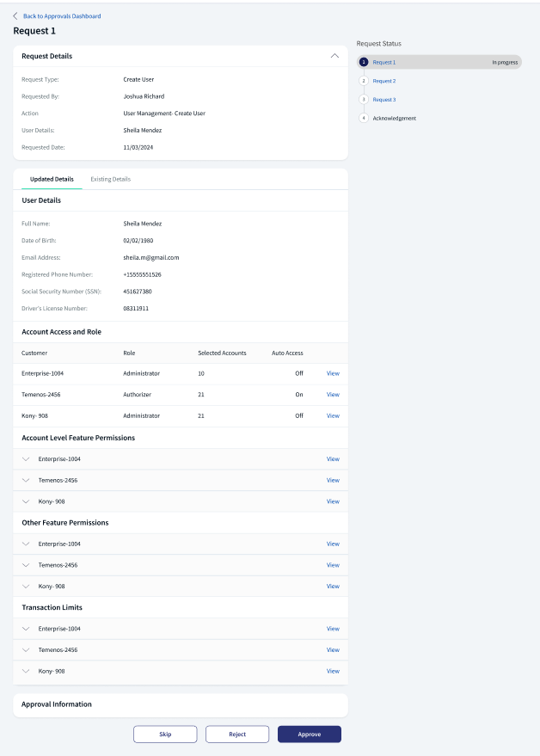Click Authorizer role cell
This screenshot has width=540, height=756.
pos(137,395)
